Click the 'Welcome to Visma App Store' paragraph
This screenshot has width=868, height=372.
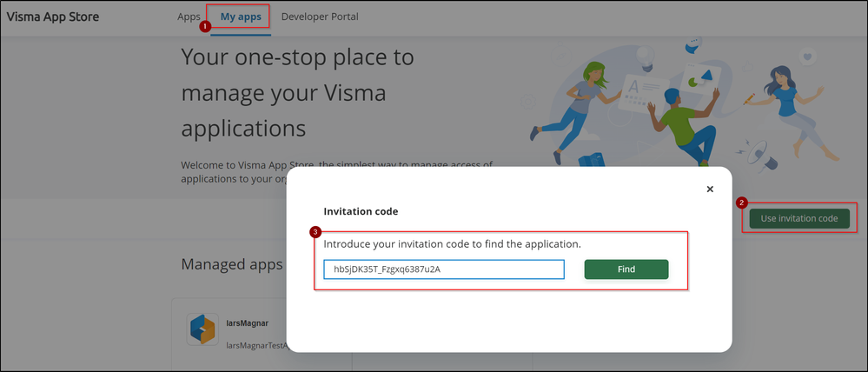point(336,172)
